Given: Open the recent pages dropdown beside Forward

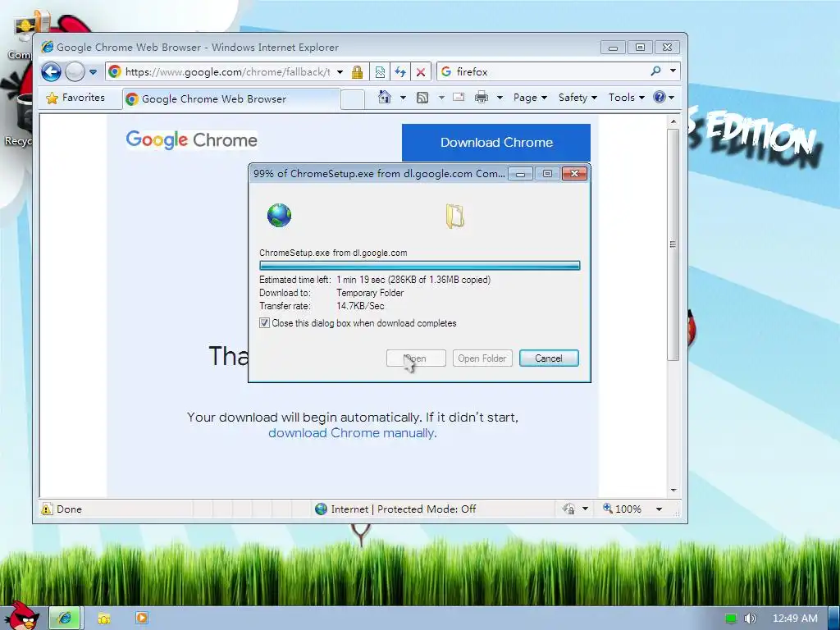Looking at the screenshot, I should point(94,72).
